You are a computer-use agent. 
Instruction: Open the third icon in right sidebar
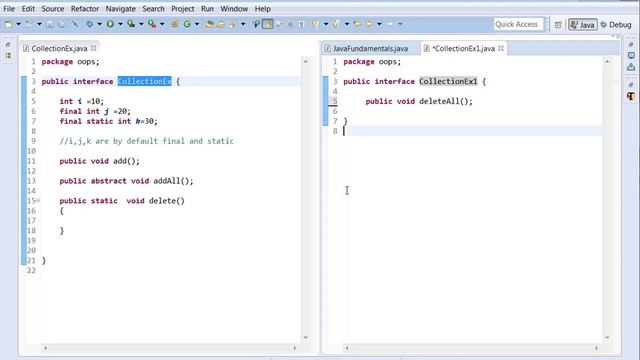pyautogui.click(x=631, y=67)
